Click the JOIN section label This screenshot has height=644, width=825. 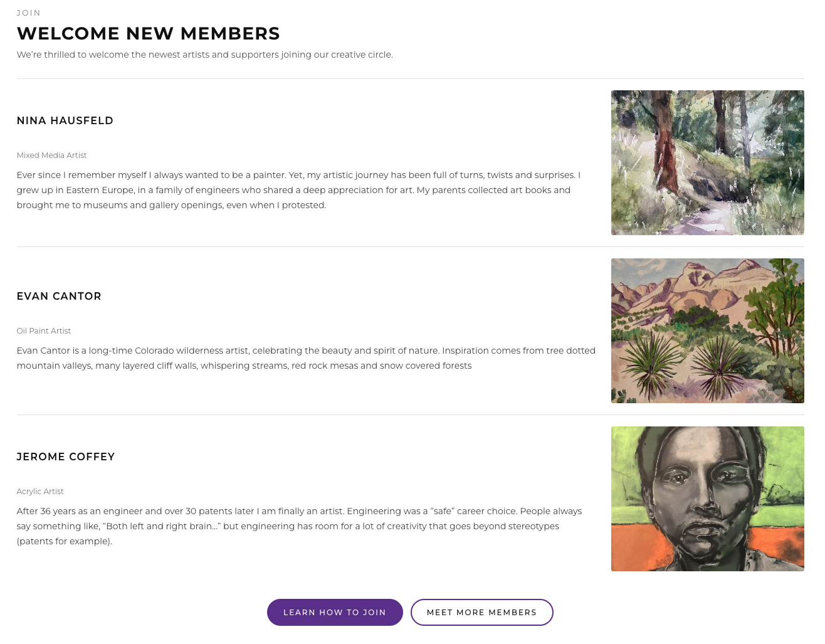(29, 13)
